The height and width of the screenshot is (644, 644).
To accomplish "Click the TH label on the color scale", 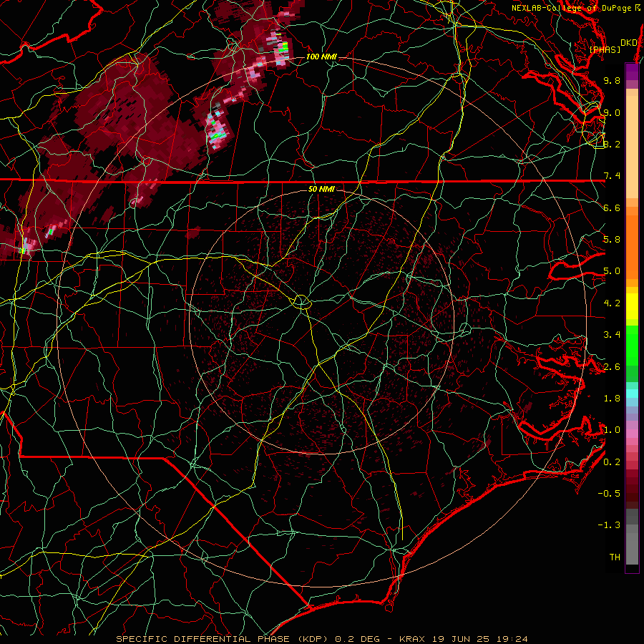I will coord(615,557).
